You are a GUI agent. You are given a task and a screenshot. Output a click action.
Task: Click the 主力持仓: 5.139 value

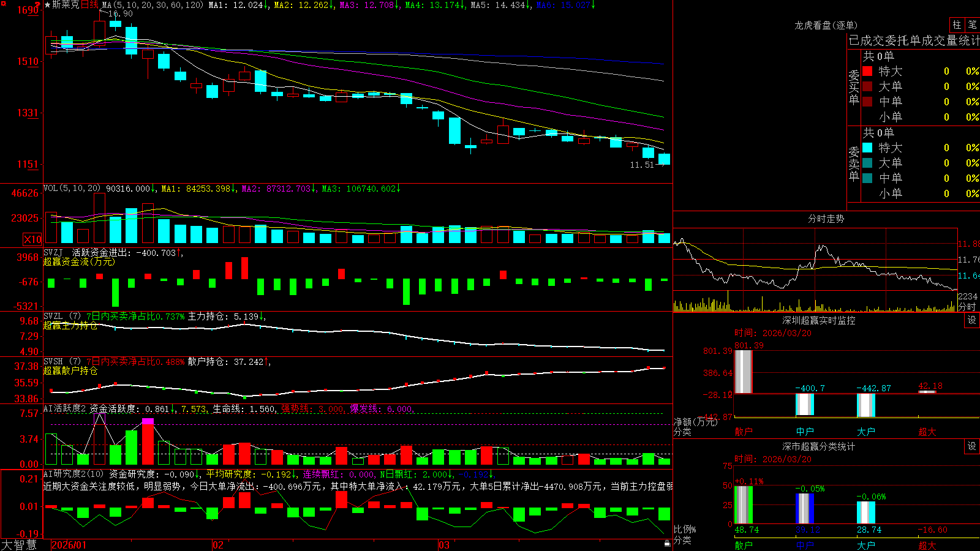point(227,317)
